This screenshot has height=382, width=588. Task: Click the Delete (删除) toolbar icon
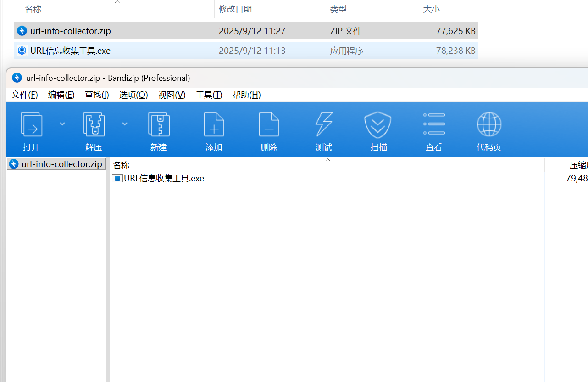pyautogui.click(x=269, y=125)
